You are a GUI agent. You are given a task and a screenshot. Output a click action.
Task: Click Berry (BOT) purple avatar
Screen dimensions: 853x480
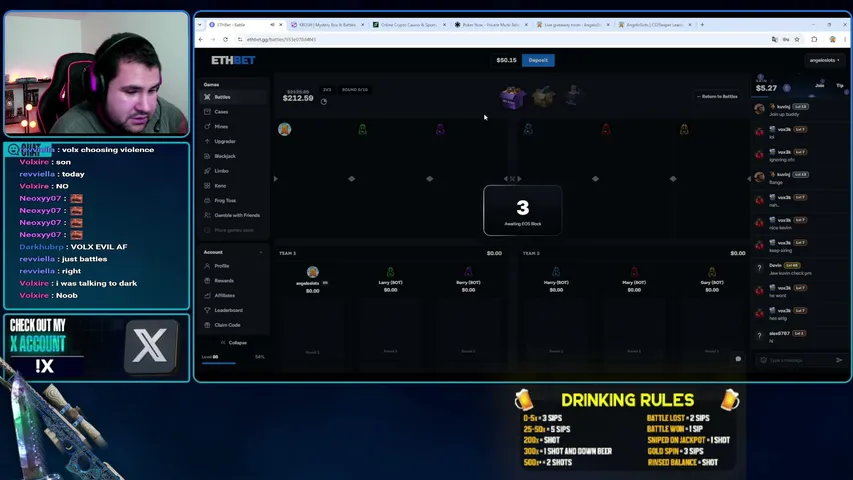click(x=468, y=272)
